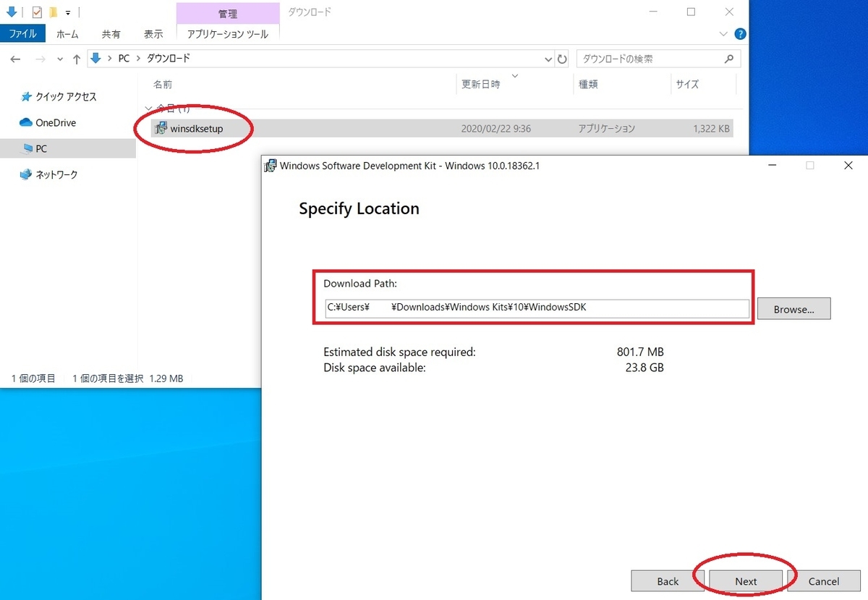
Task: Click the 1 個の項目を選択 status text
Action: [109, 379]
